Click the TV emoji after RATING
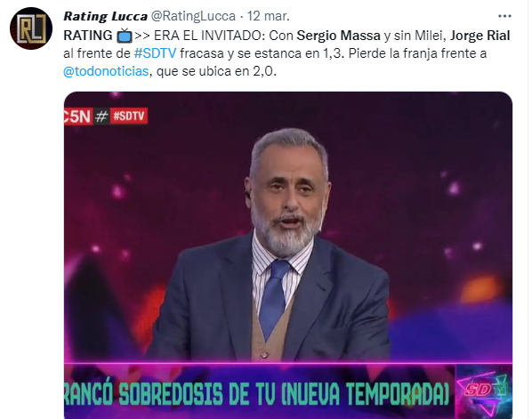 pyautogui.click(x=125, y=36)
